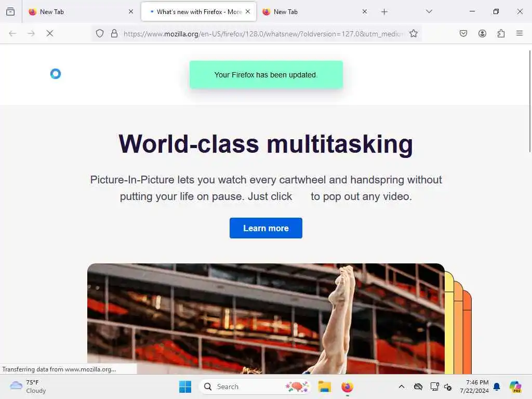Click the Save to Pocket icon
Viewport: 532px width, 399px height.
(463, 33)
